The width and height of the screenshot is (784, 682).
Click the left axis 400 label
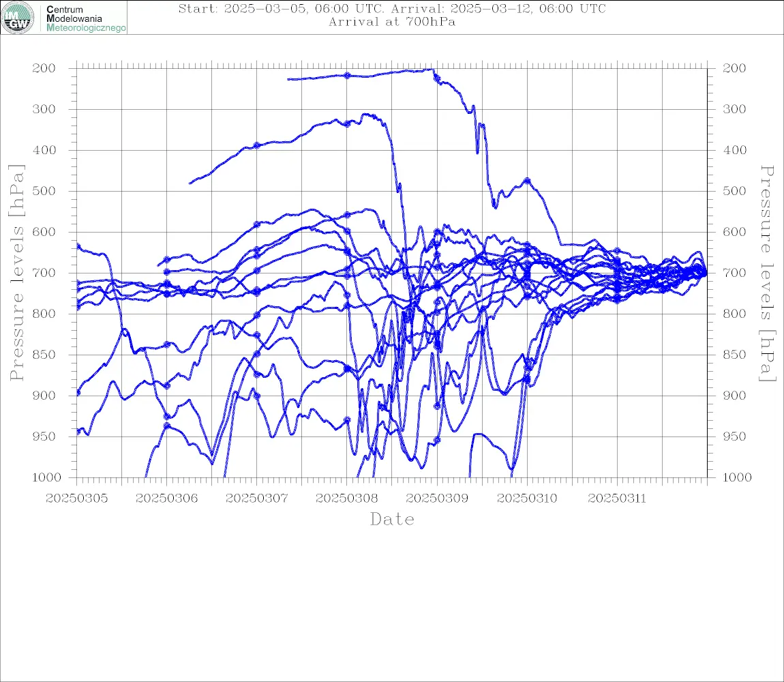(44, 150)
